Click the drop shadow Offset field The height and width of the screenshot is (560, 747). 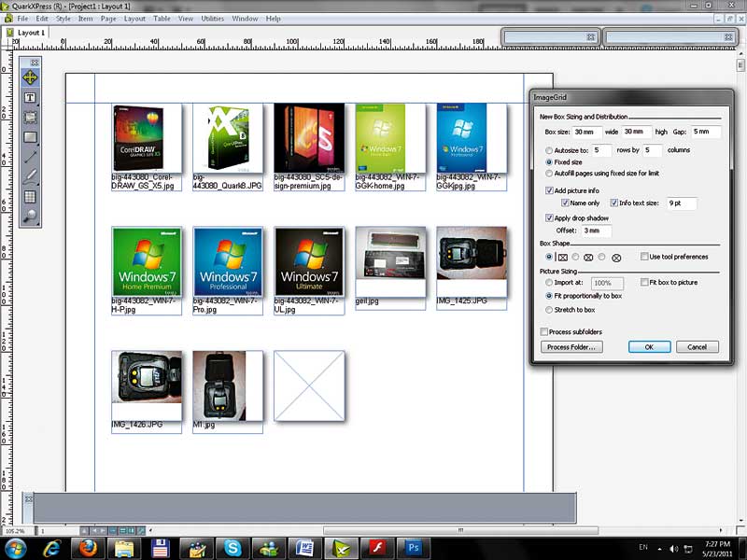point(596,231)
